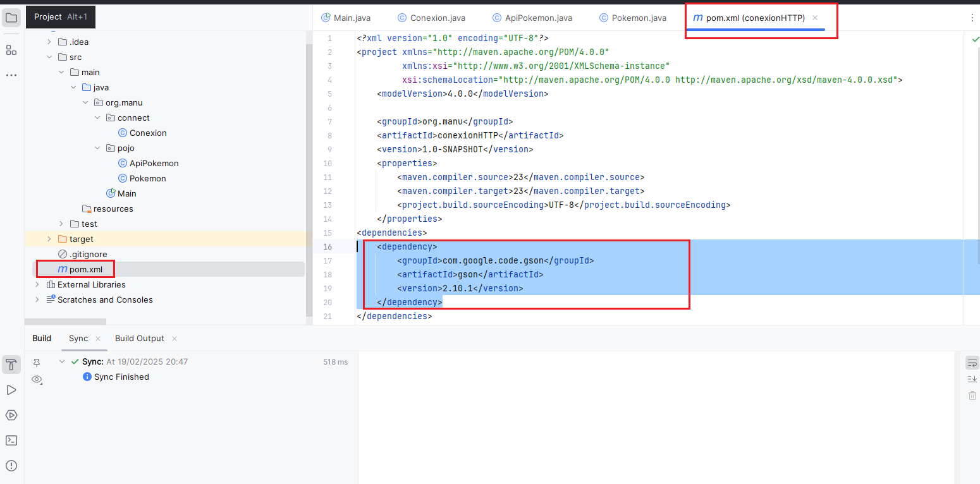Collapse the Sync result node
This screenshot has width=980, height=484.
62,362
